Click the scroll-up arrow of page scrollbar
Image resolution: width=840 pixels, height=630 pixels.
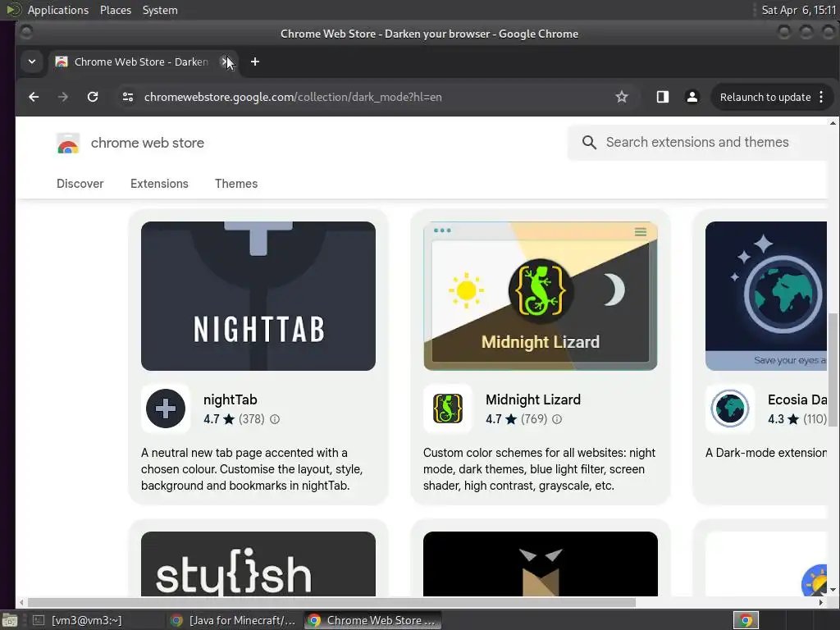tap(833, 123)
